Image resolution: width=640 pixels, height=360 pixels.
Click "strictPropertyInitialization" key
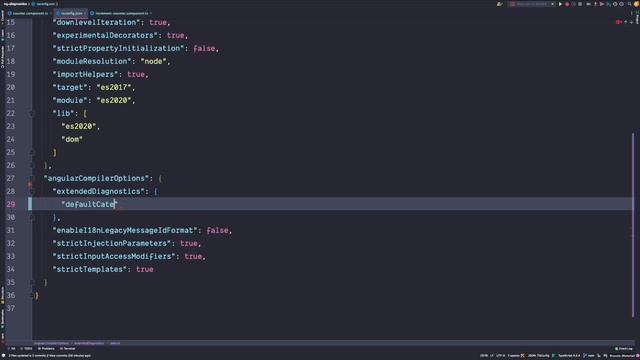118,49
